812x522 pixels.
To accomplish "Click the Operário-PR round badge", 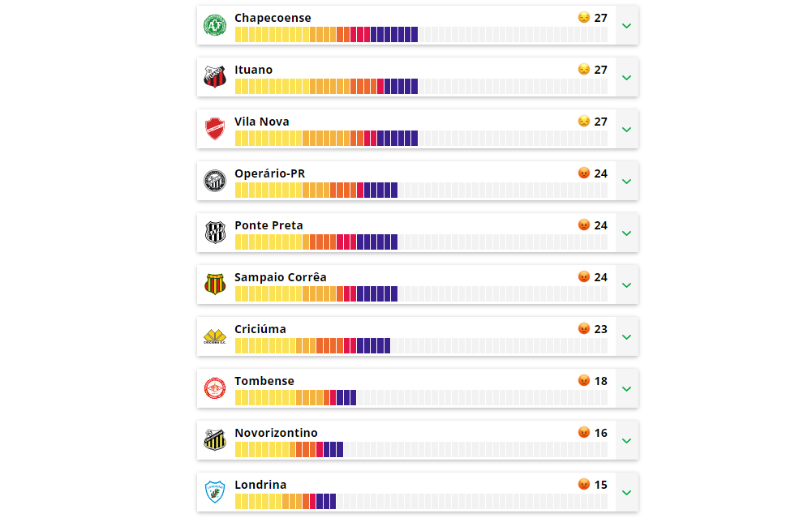I will pyautogui.click(x=215, y=181).
